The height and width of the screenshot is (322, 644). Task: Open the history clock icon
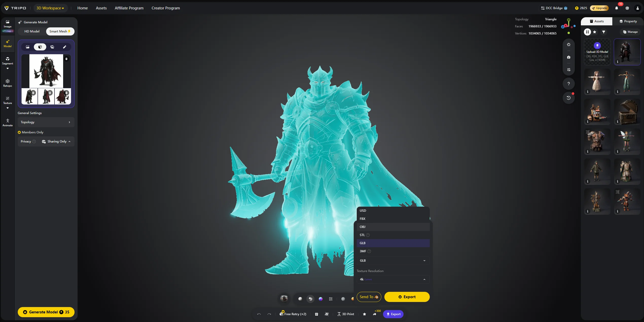click(569, 98)
